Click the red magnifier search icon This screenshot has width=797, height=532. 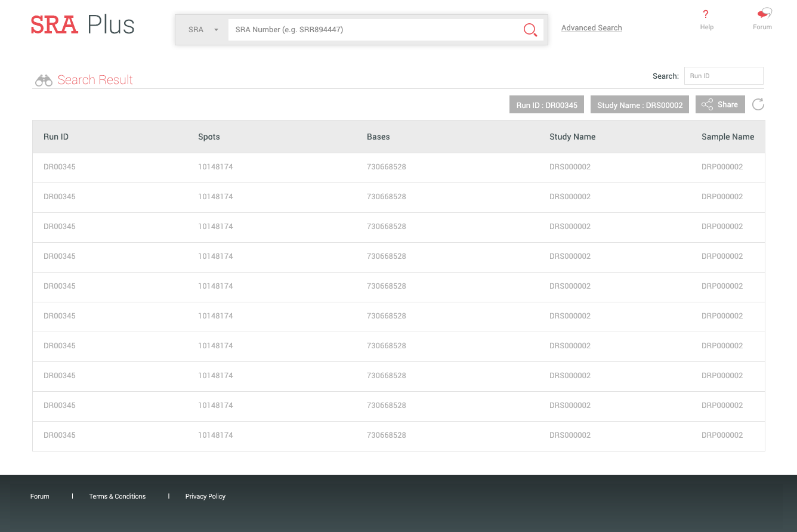530,30
